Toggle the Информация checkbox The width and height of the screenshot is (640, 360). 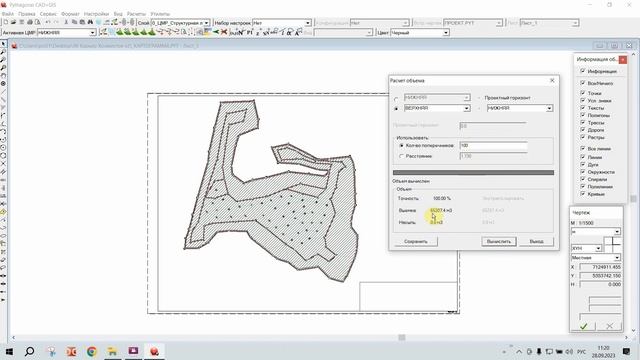pos(582,71)
